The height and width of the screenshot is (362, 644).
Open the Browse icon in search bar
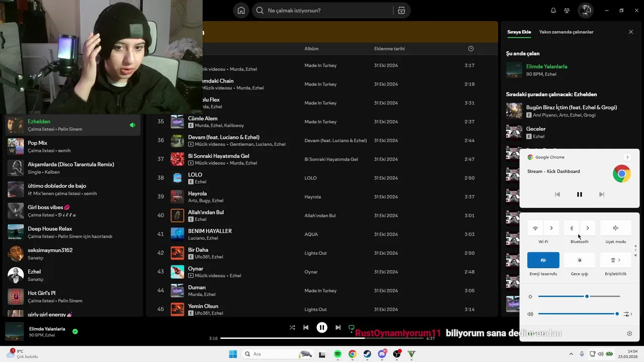pyautogui.click(x=401, y=11)
